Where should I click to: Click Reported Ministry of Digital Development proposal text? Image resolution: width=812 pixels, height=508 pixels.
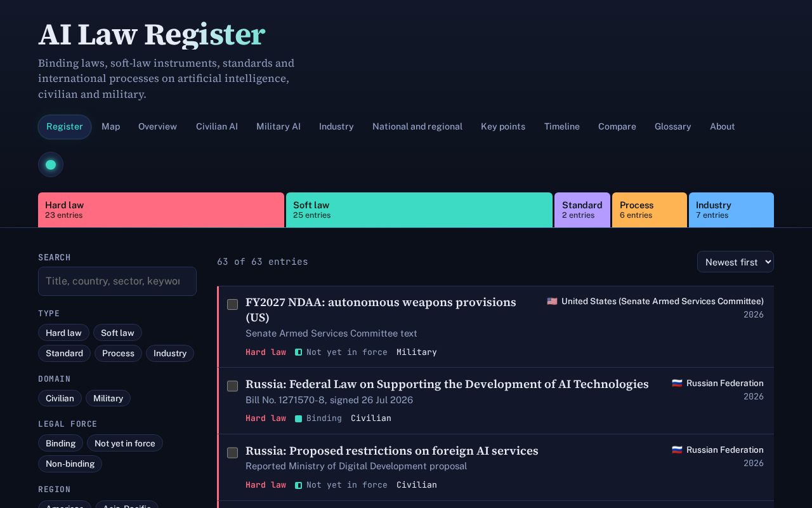(356, 466)
